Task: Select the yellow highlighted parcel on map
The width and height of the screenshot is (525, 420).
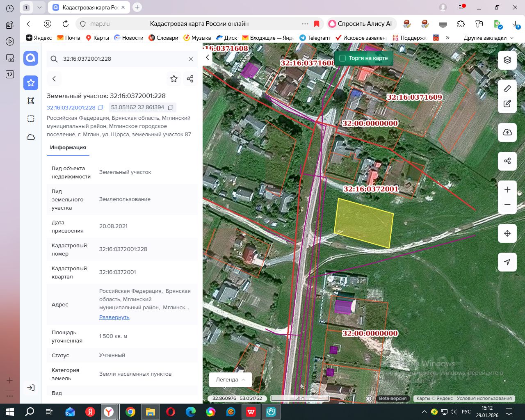Action: tap(364, 223)
